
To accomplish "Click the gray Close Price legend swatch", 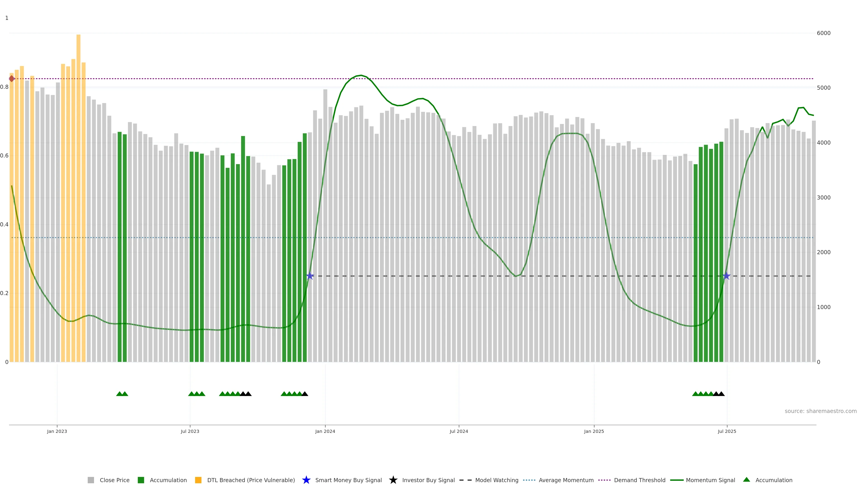I will point(91,480).
